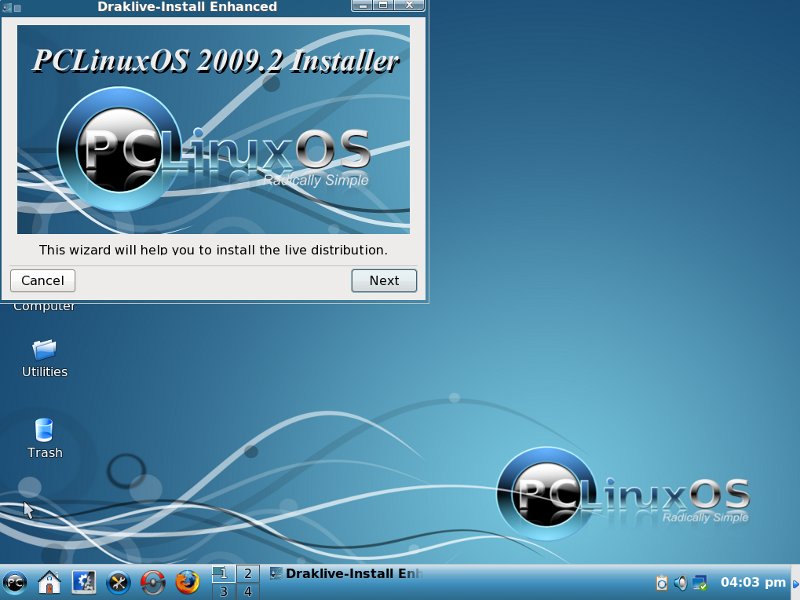
Task: Launch the Synaptic package manager icon
Action: (152, 582)
